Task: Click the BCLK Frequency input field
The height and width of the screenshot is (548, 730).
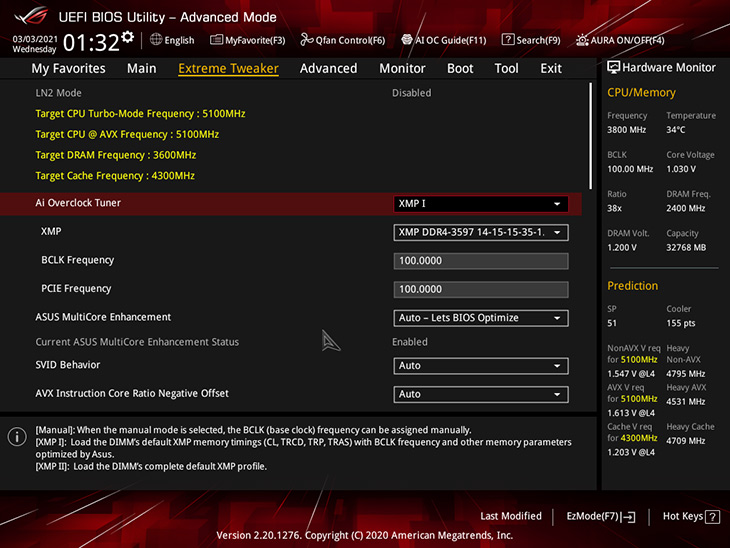Action: pos(481,261)
